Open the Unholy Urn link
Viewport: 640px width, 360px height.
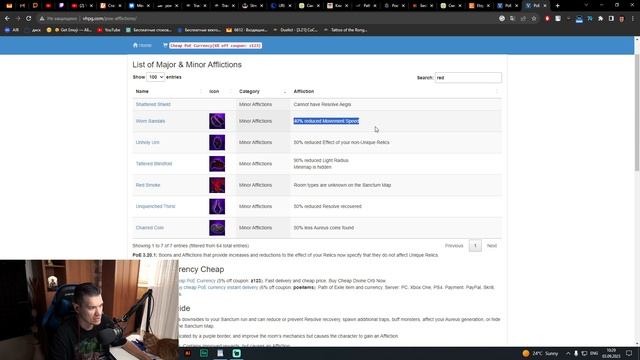tap(147, 142)
